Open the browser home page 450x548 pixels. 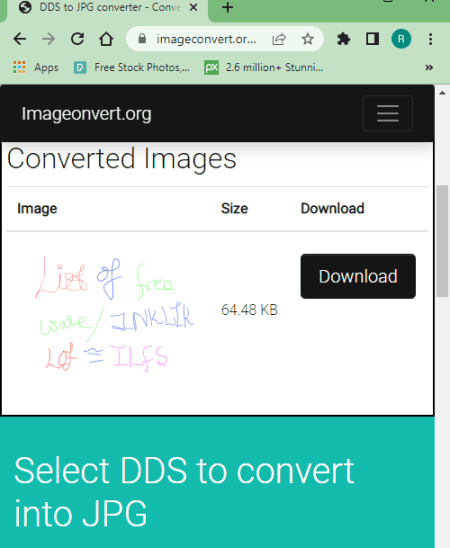click(106, 39)
